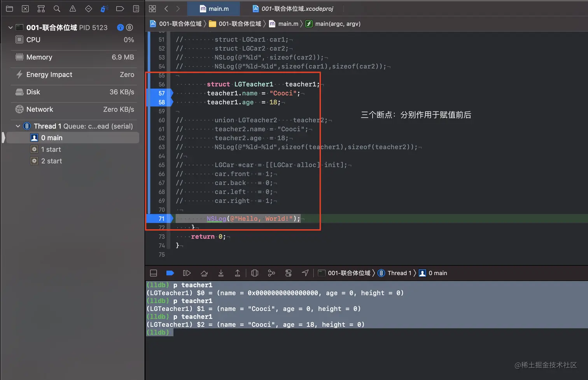Go forward in editor history

(178, 9)
